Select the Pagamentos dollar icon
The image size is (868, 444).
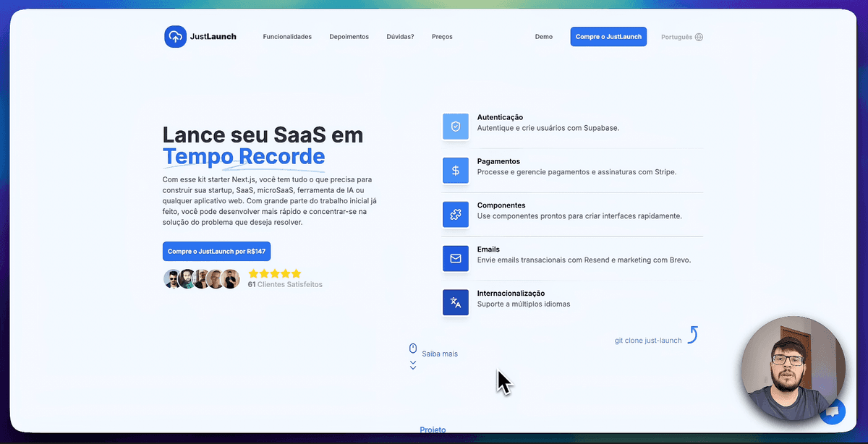pos(456,171)
